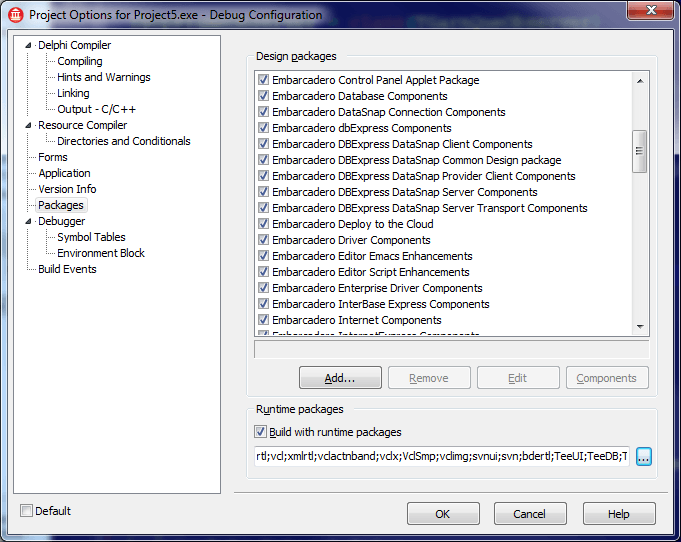Click the Edit button
The height and width of the screenshot is (542, 681).
(x=518, y=378)
